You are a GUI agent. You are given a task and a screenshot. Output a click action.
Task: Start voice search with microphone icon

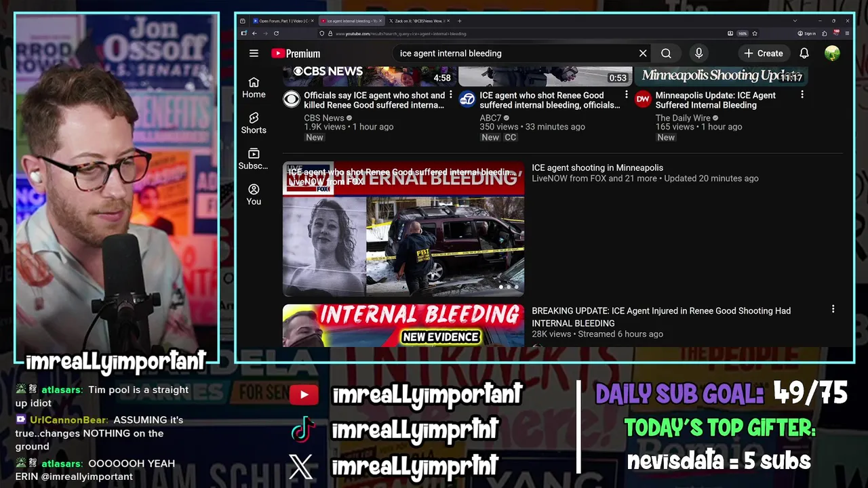coord(698,54)
